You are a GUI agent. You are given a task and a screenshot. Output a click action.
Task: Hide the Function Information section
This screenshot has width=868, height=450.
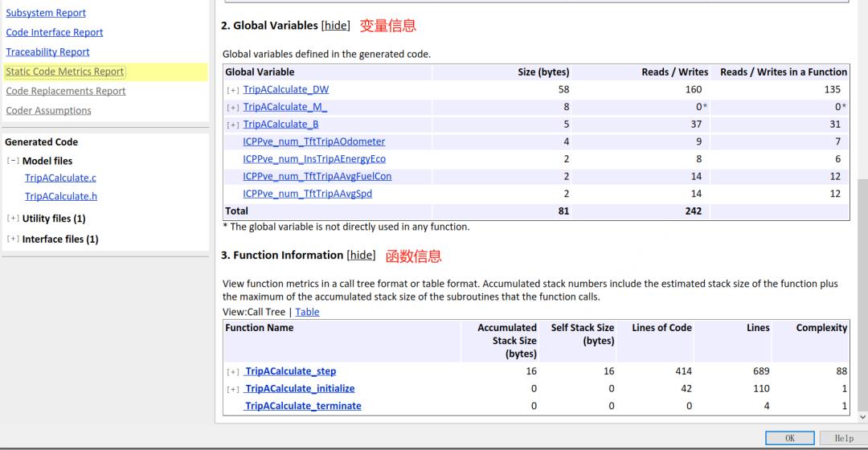coord(361,256)
